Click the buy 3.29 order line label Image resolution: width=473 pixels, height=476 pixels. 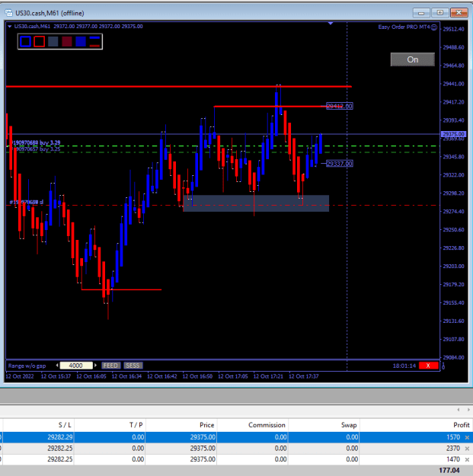pos(36,142)
